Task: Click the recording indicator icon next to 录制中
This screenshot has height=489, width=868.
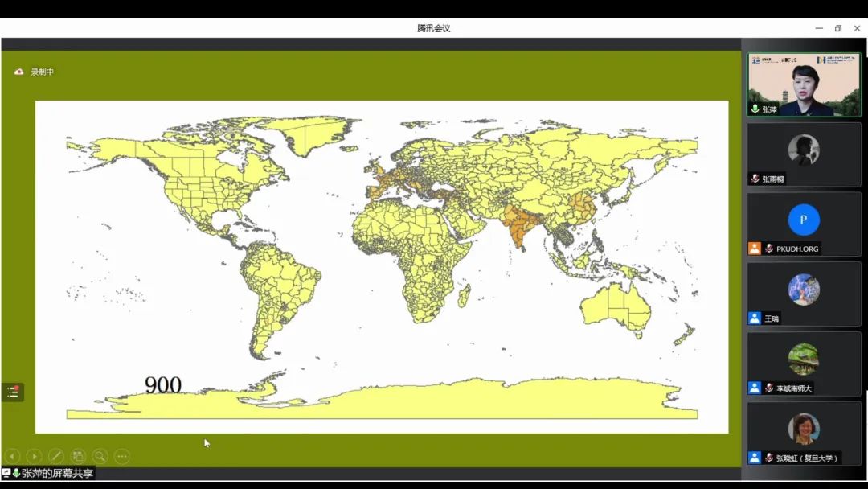Action: click(x=19, y=72)
